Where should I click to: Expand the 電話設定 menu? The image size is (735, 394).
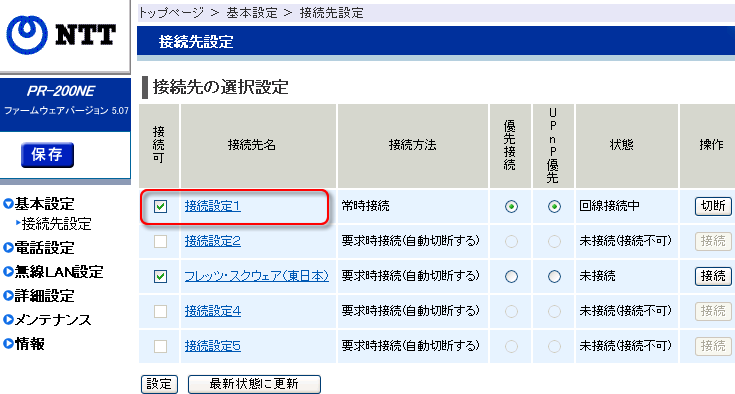(x=45, y=247)
